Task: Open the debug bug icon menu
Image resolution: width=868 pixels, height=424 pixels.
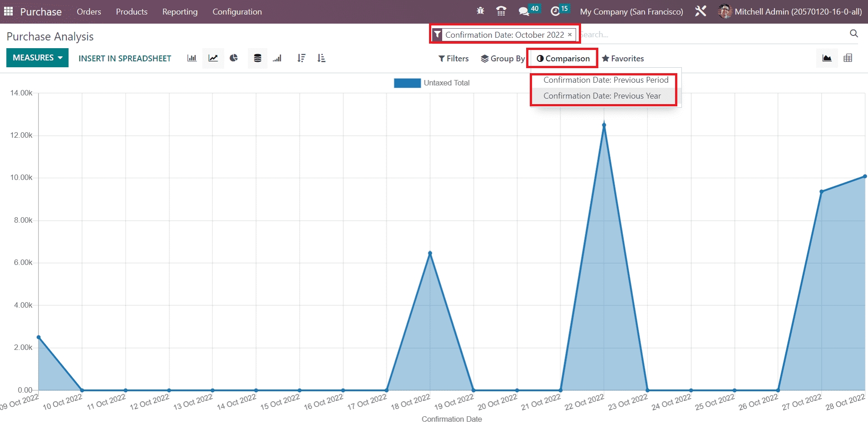Action: (480, 11)
